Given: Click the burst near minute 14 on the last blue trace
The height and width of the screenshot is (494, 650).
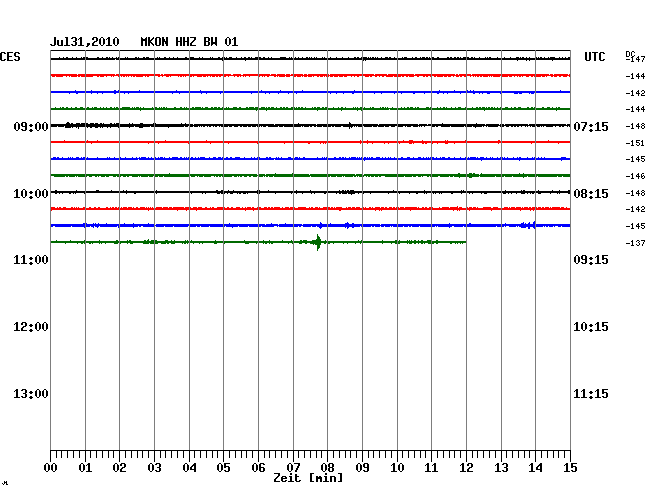Looking at the screenshot, I should click(528, 225).
